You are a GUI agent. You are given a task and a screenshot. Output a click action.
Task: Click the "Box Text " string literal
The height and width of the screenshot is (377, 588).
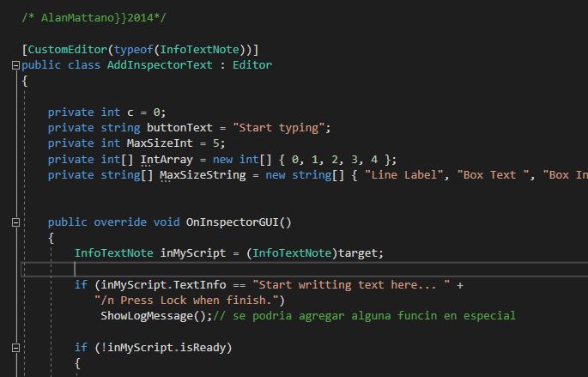click(493, 175)
